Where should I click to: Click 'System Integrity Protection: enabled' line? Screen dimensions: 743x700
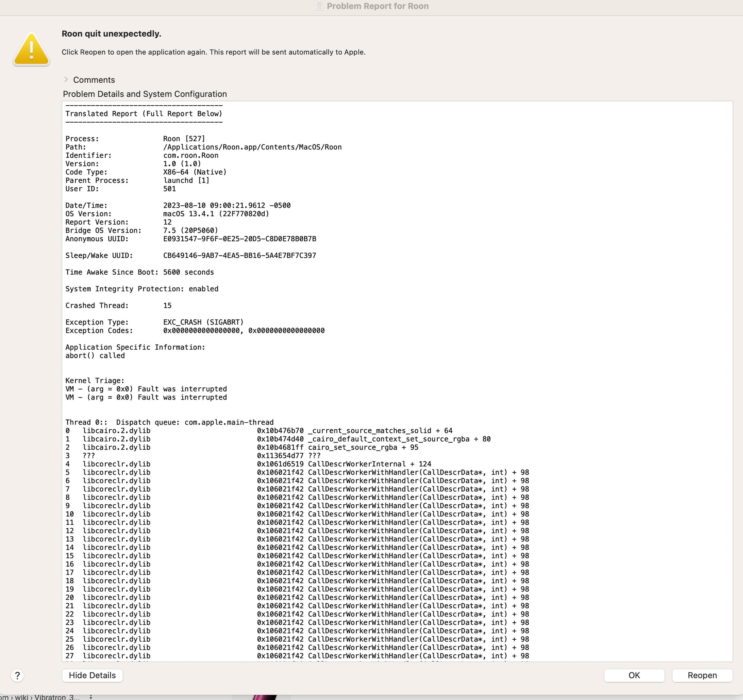(142, 289)
